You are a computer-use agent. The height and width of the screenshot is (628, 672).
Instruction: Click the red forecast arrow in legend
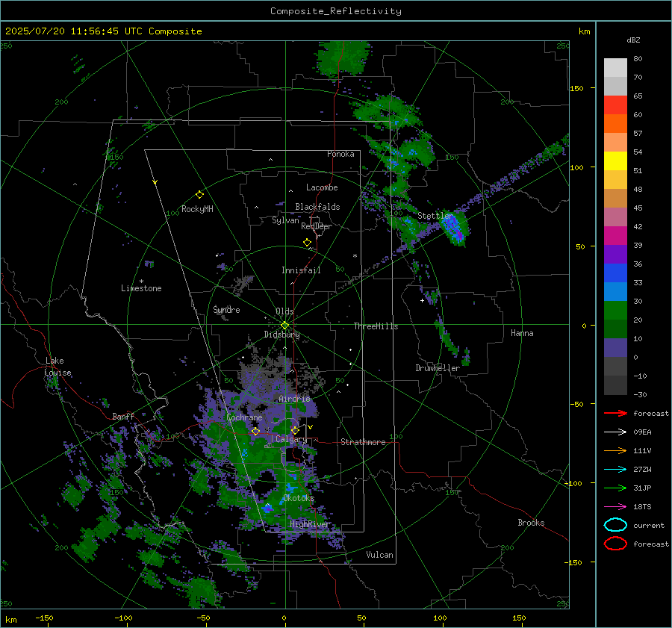click(615, 413)
